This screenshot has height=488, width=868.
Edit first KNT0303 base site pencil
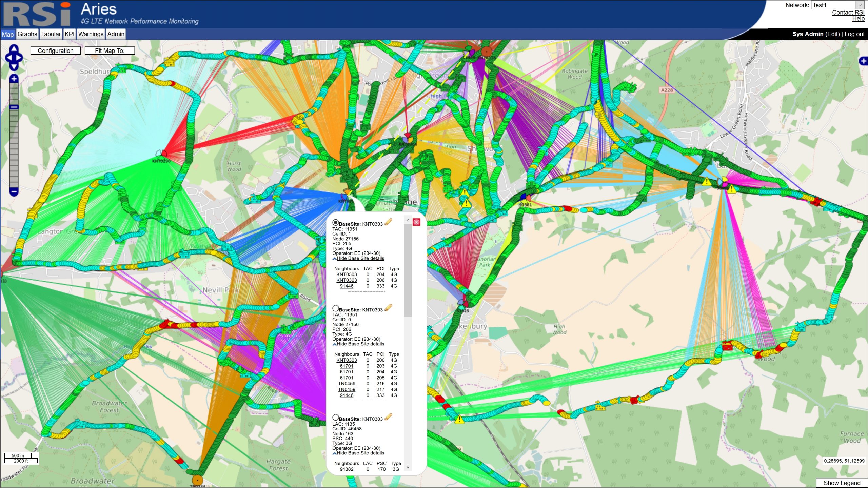tap(389, 222)
